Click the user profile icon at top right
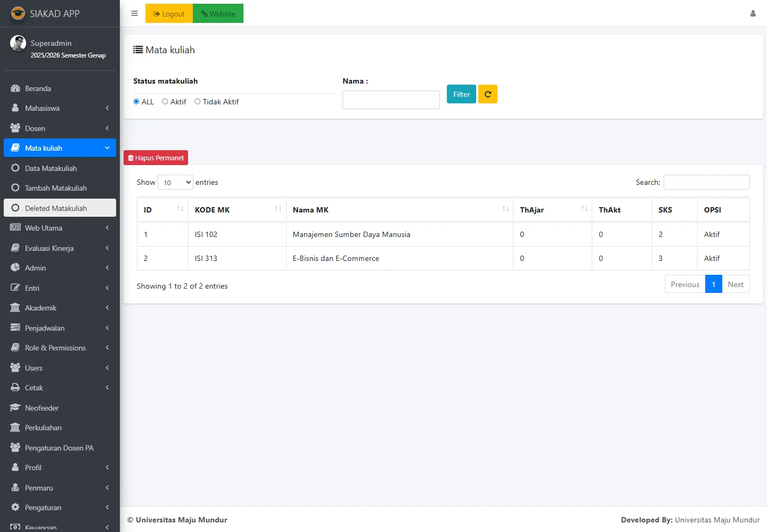The width and height of the screenshot is (767, 532). coord(753,13)
